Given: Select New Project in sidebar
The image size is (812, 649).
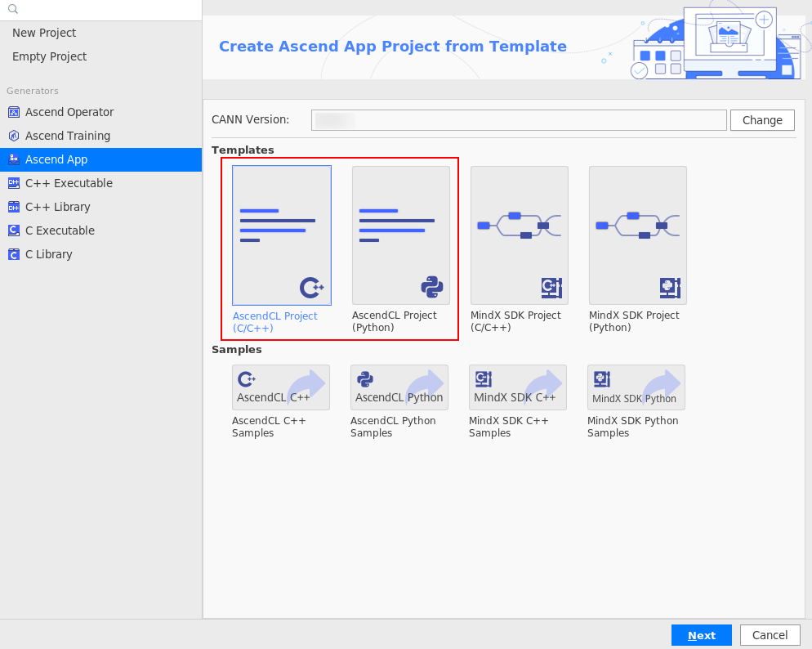Looking at the screenshot, I should point(44,33).
